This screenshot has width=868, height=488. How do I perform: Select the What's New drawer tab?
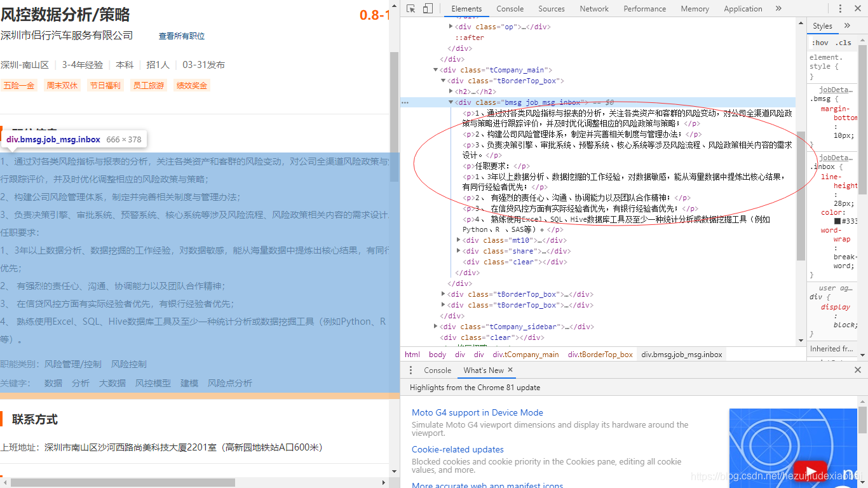(x=483, y=370)
